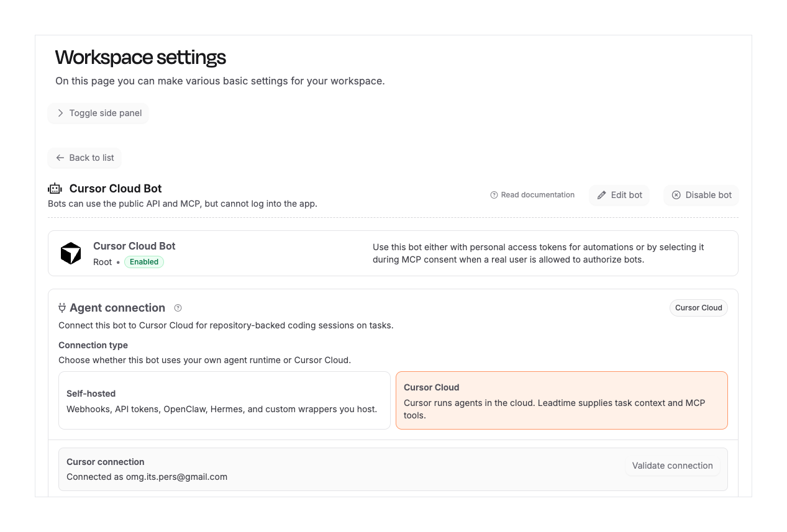Click the Edit bot button
The image size is (787, 532).
pos(619,195)
